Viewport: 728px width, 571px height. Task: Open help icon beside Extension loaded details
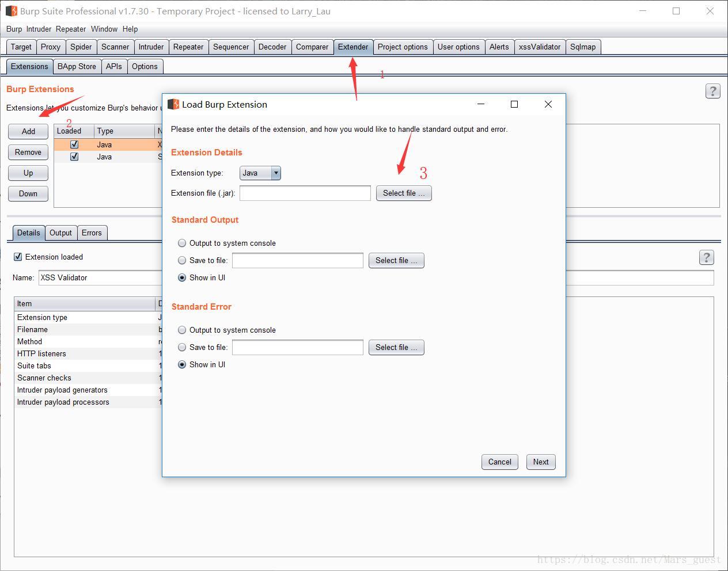tap(706, 257)
